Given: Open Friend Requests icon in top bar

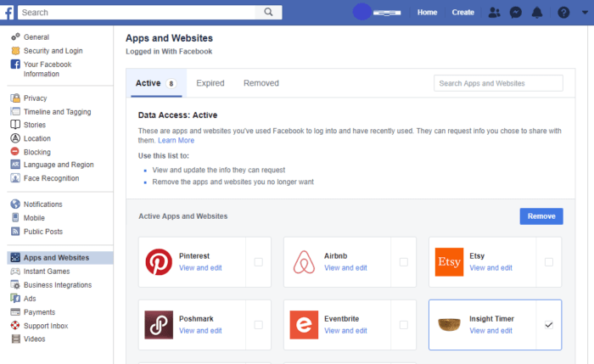Looking at the screenshot, I should coord(494,13).
